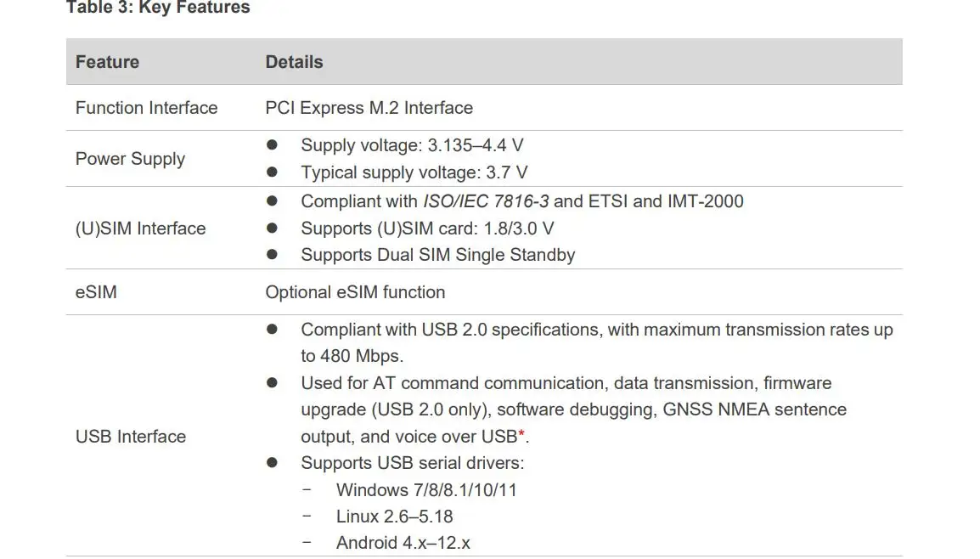980x559 pixels.
Task: Click the "Android 4.x–12.x" list entry
Action: [x=403, y=543]
